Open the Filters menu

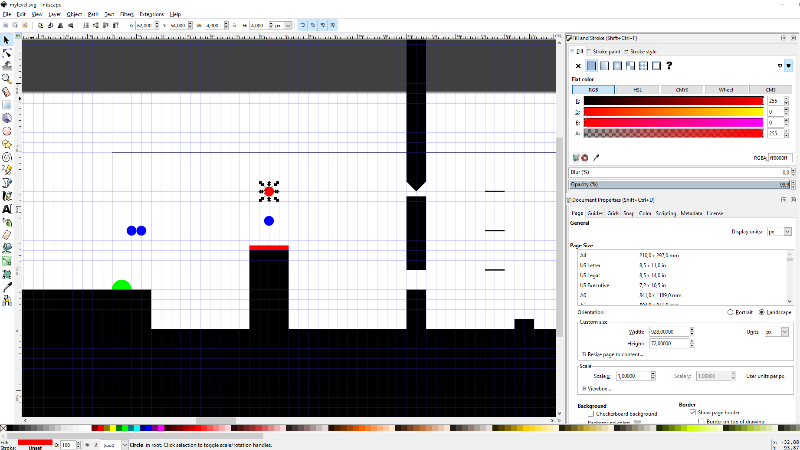[127, 15]
